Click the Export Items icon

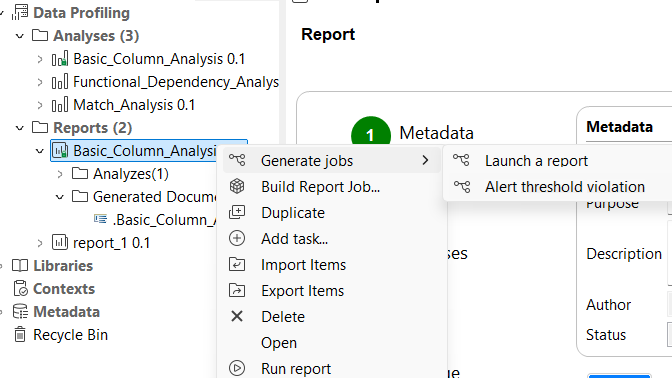[237, 291]
